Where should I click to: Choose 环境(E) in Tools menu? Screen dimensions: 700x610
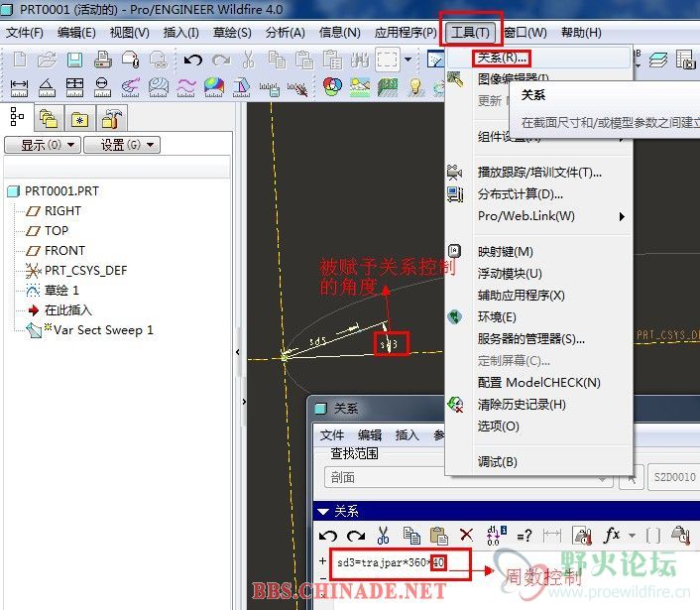[x=497, y=317]
